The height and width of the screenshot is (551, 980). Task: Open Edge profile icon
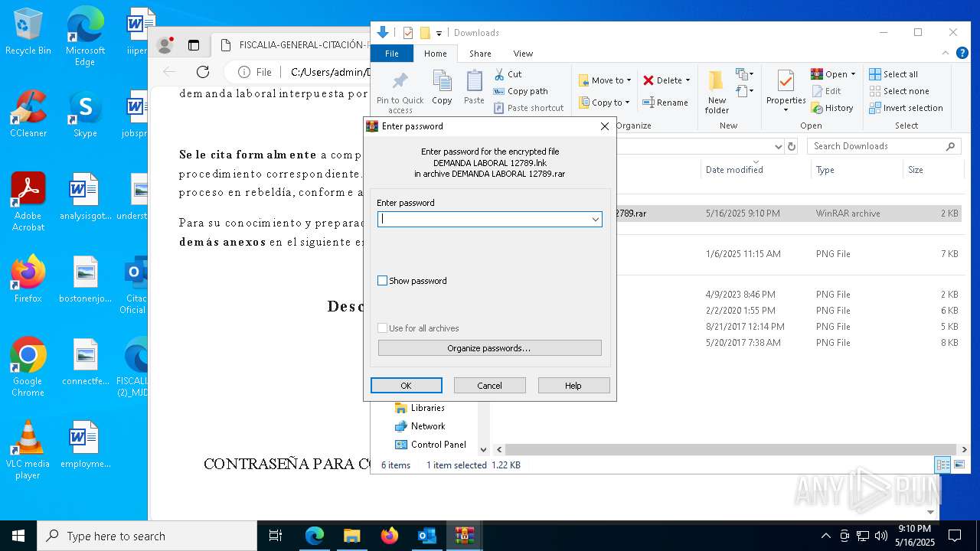pos(165,45)
